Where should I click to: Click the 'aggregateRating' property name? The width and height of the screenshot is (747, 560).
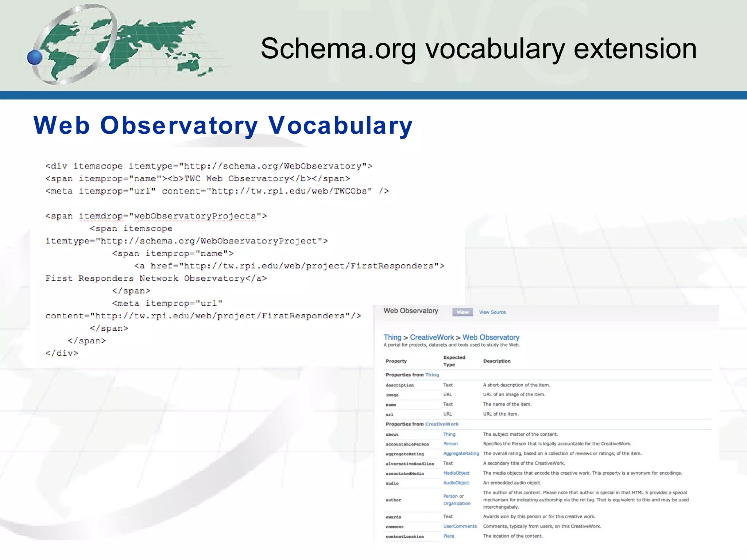[405, 454]
